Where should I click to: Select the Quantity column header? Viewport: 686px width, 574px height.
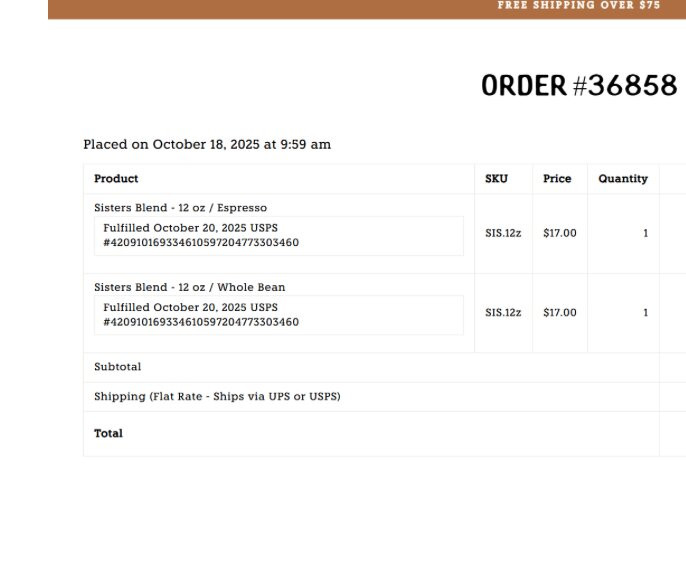pyautogui.click(x=622, y=179)
